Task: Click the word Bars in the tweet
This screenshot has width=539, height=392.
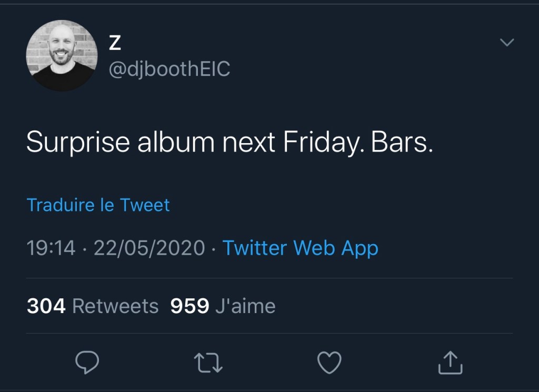Action: coord(401,143)
